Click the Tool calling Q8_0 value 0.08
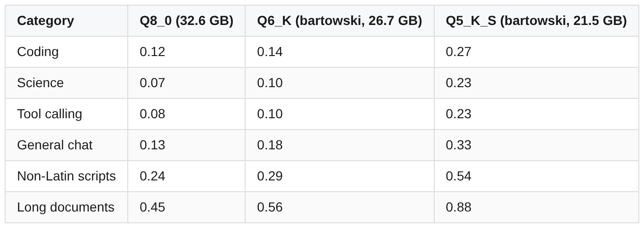 coord(152,114)
